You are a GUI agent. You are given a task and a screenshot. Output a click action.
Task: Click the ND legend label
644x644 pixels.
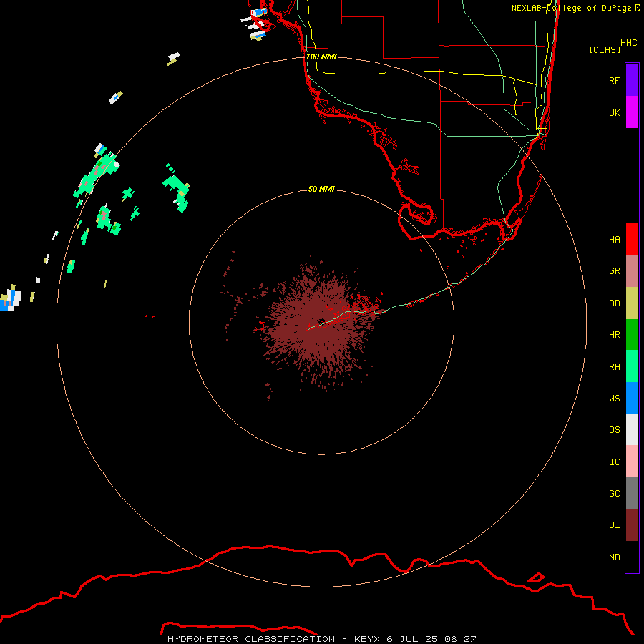[615, 557]
